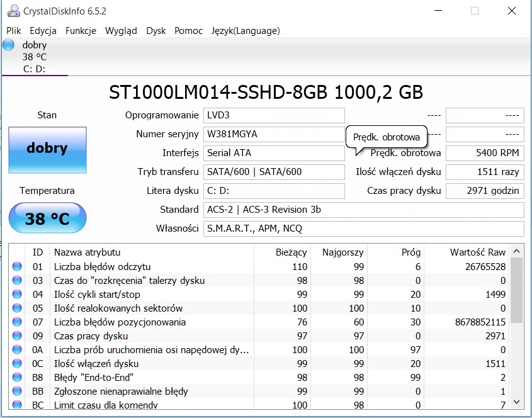532x418 pixels.
Task: Select the 'Błędy "End-to-End"' attribute row
Action: pos(259,377)
